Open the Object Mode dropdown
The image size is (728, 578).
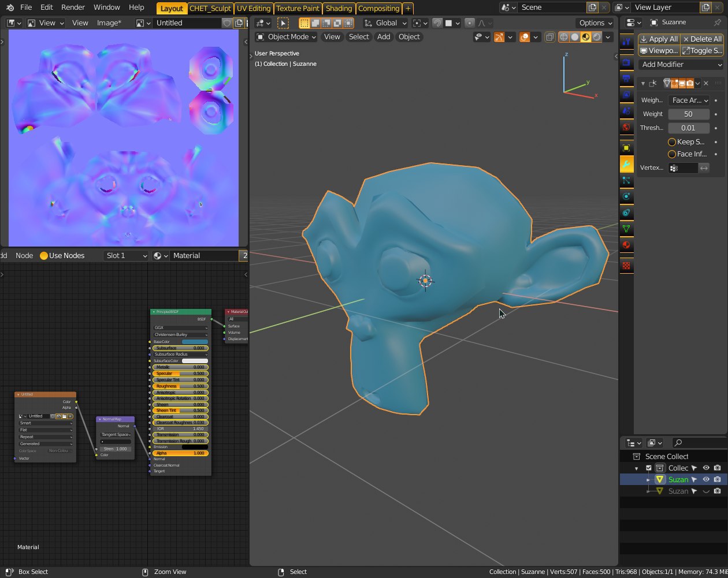286,37
